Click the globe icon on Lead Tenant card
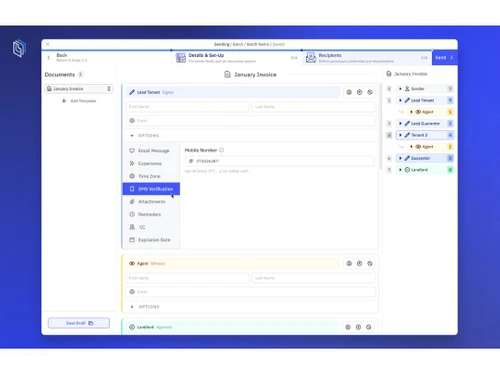The width and height of the screenshot is (500, 375). pos(349,92)
